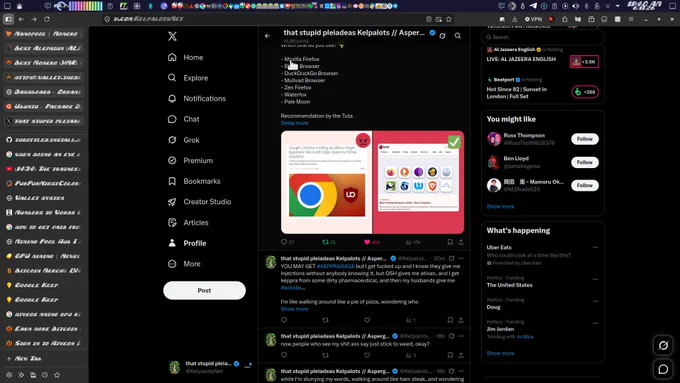Open options for Doug trend
The width and height of the screenshot is (680, 383).
(595, 301)
